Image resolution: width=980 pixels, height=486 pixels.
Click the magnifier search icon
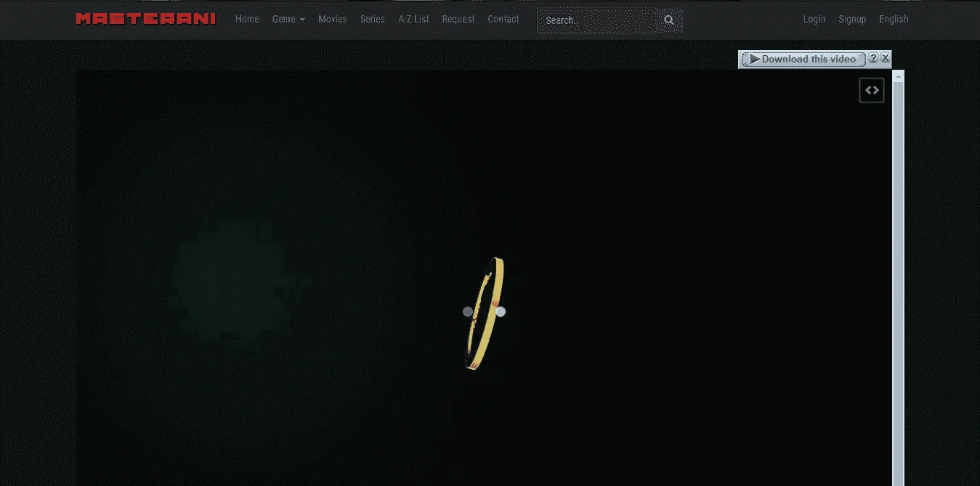pyautogui.click(x=669, y=20)
